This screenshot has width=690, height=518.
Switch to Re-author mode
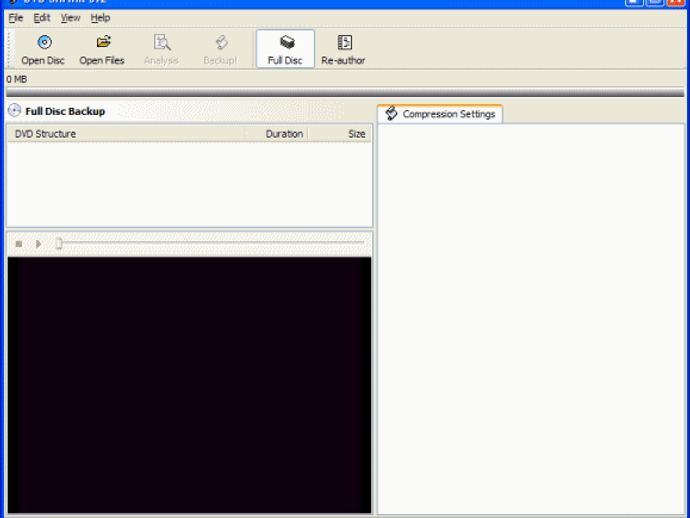343,49
